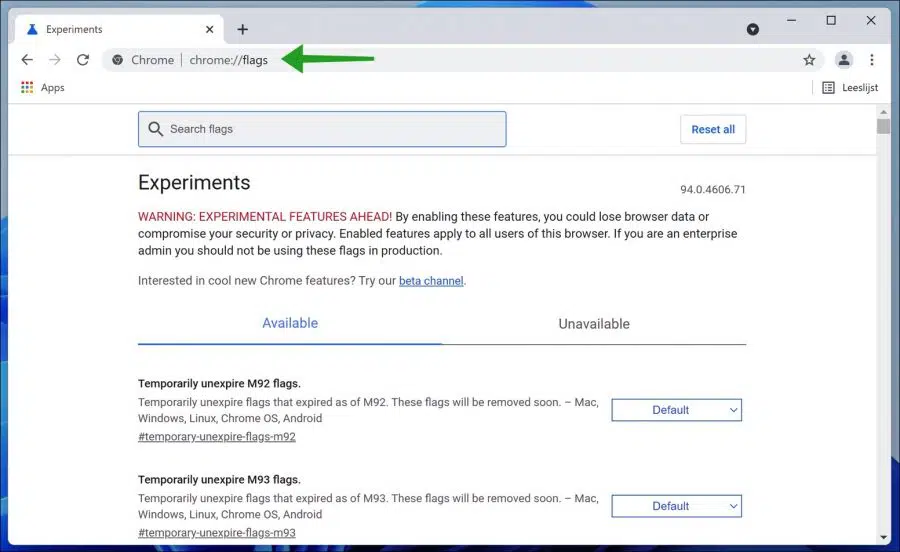This screenshot has height=552, width=900.
Task: Click the Chrome site info icon in address bar
Action: click(x=118, y=60)
